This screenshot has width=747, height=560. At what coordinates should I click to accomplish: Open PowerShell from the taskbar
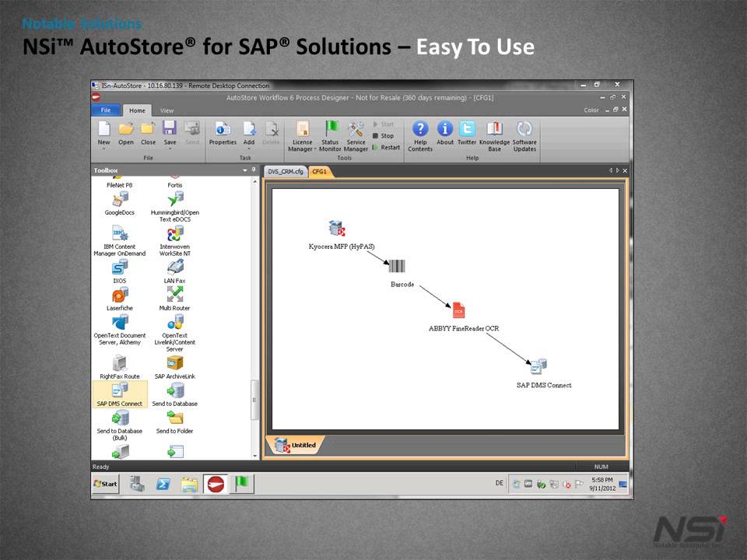pos(163,484)
